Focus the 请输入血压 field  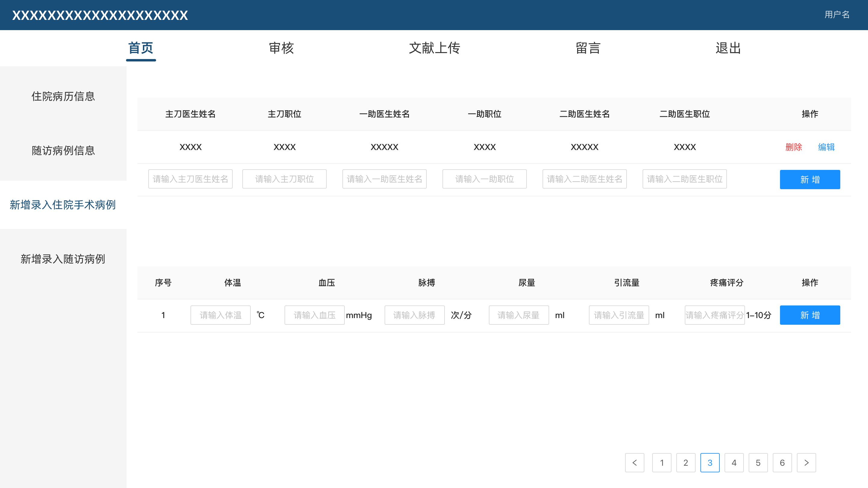314,315
